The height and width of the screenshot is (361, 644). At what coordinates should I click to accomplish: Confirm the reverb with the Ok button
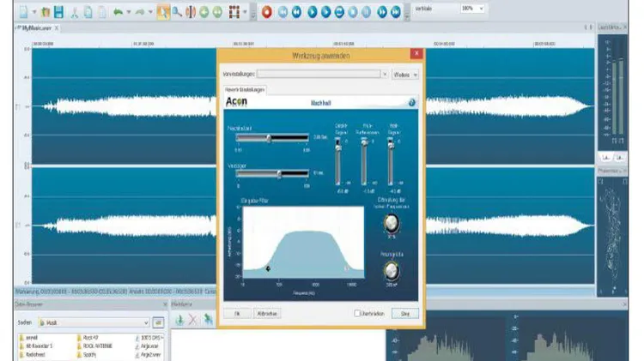tap(237, 314)
